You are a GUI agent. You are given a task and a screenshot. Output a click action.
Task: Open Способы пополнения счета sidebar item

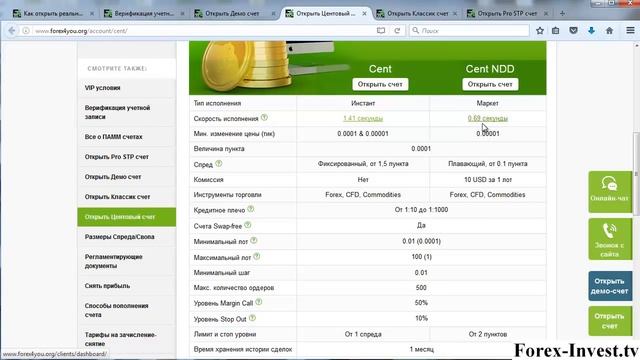point(127,310)
